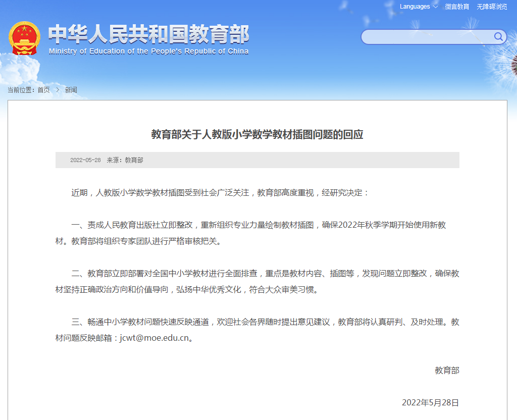Click the breadcrumb chevron between 首页 and 新闻
The height and width of the screenshot is (420, 517).
click(x=58, y=90)
